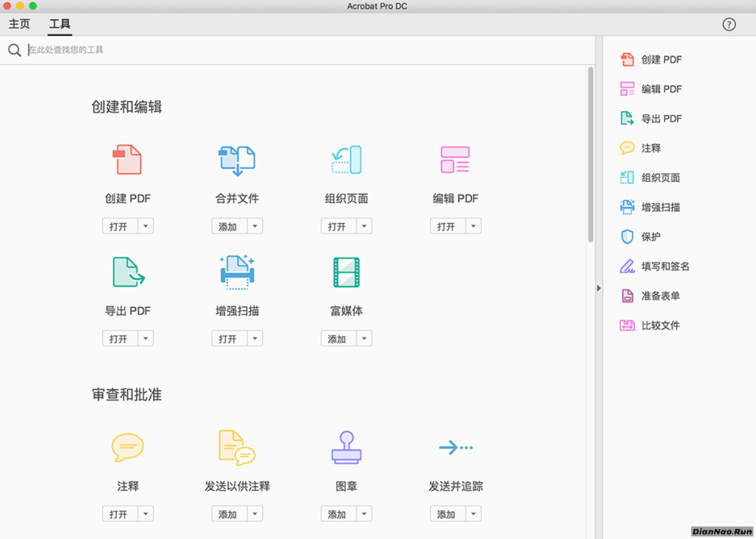Select 准备表单 icon in right sidebar
This screenshot has width=756, height=539.
point(627,296)
